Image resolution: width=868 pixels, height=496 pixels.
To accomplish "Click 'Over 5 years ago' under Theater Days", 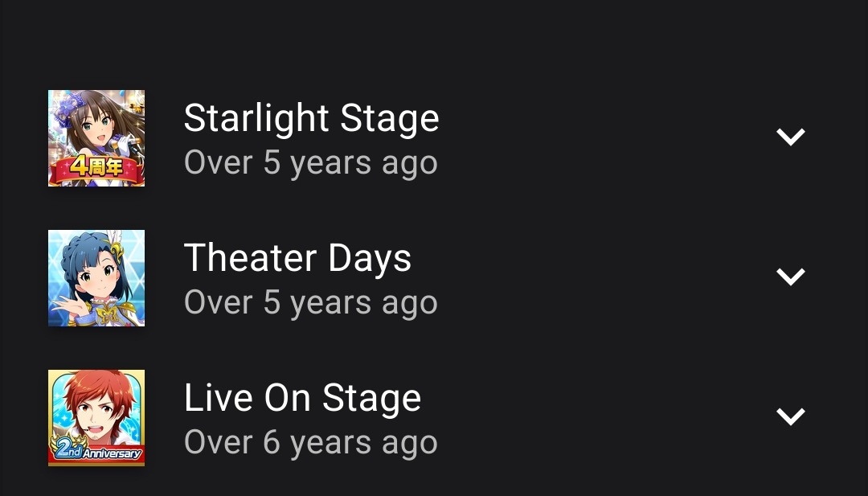I will point(310,303).
